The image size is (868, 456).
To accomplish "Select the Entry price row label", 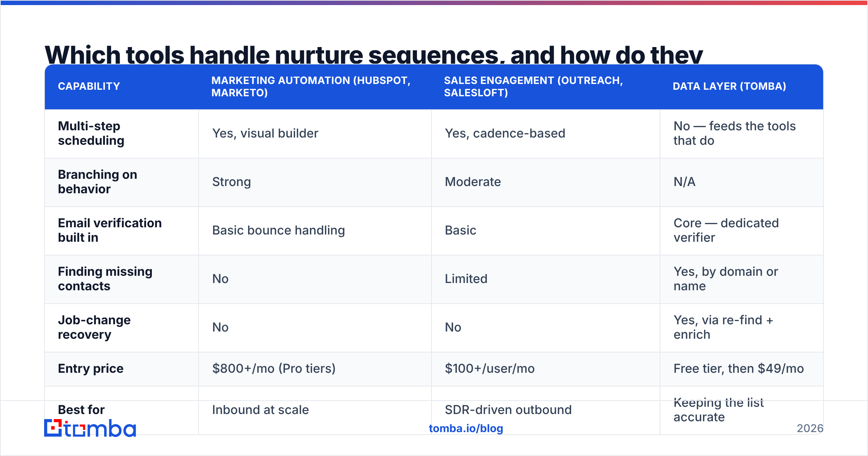I will coord(91,368).
